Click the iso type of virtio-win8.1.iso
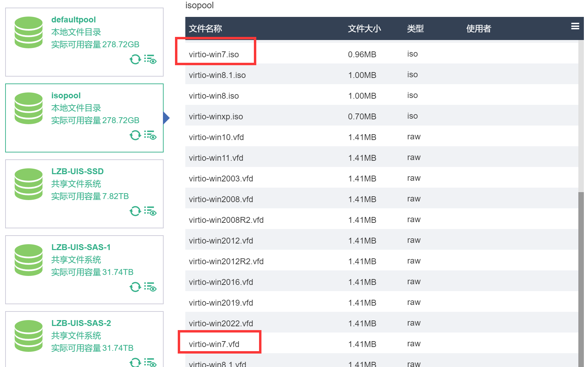Screen dimensions: 588x367 click(412, 75)
